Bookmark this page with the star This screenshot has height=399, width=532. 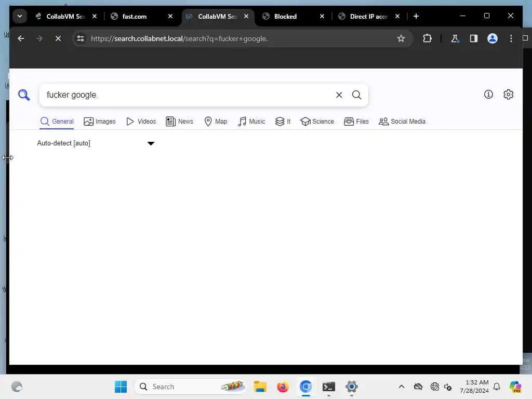[x=401, y=38]
